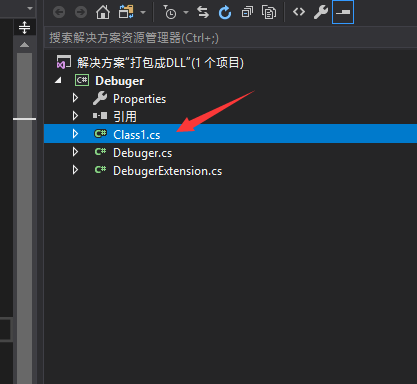Select Class1.cs in the tree
The width and height of the screenshot is (417, 384).
click(136, 135)
